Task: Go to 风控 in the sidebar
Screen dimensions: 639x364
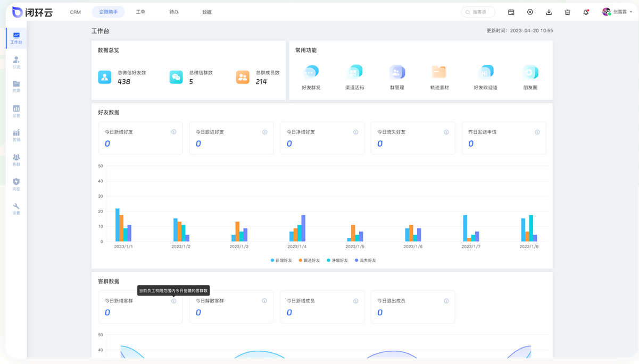Action: pos(16,184)
